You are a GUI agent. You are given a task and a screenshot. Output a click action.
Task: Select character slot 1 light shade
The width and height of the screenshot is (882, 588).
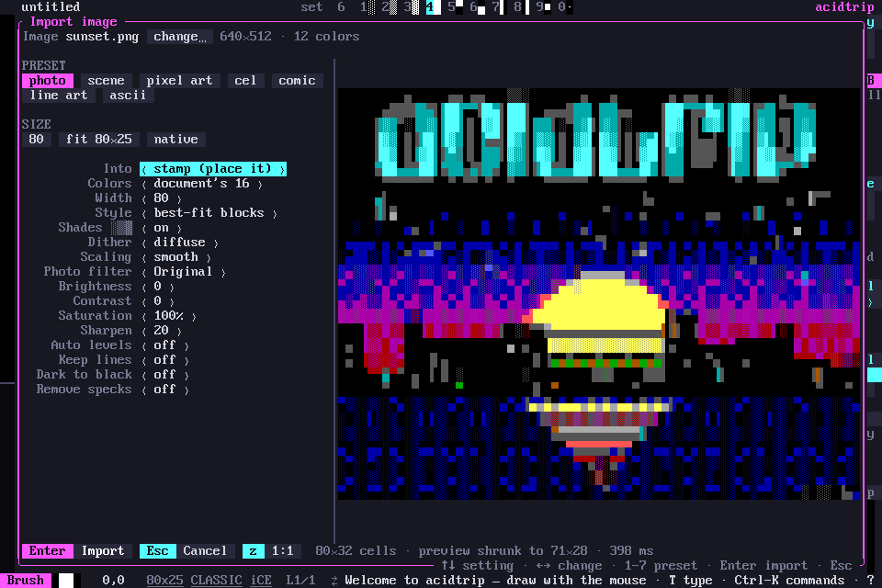click(x=367, y=7)
